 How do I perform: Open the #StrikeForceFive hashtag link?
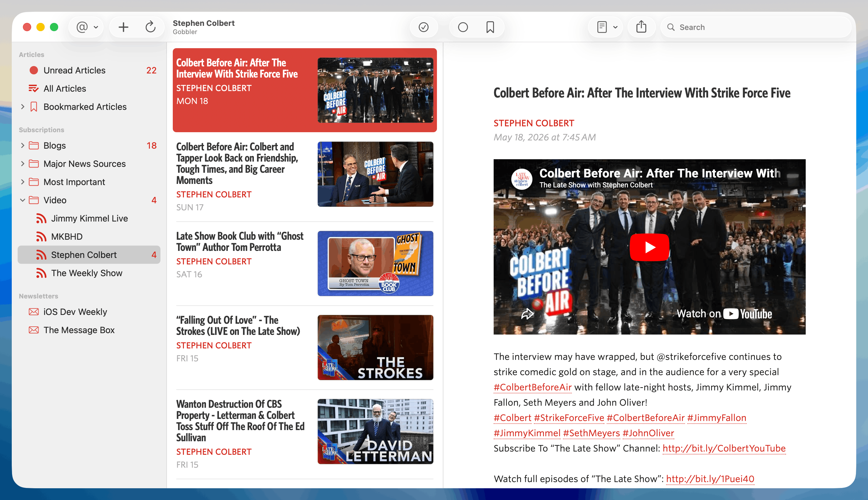click(x=569, y=418)
